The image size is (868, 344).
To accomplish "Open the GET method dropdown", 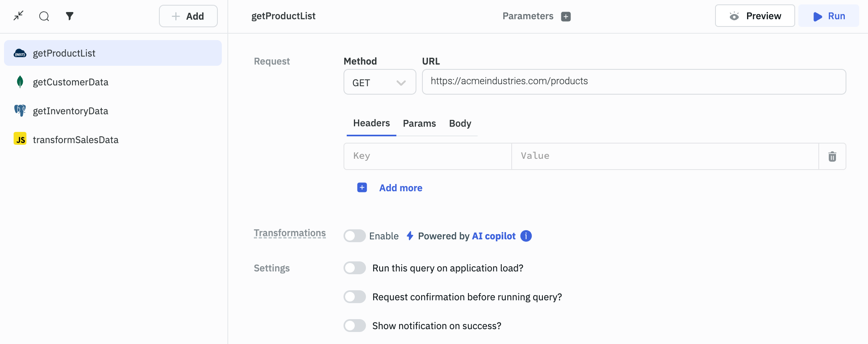I will pyautogui.click(x=380, y=83).
